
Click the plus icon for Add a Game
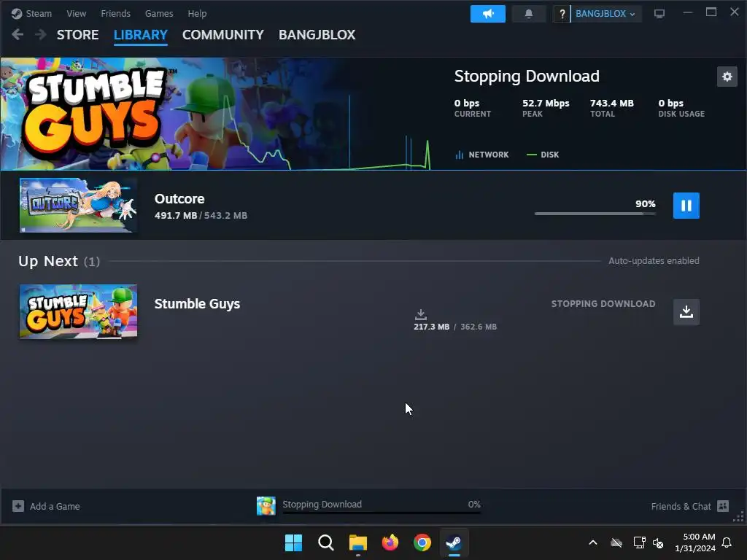tap(18, 506)
